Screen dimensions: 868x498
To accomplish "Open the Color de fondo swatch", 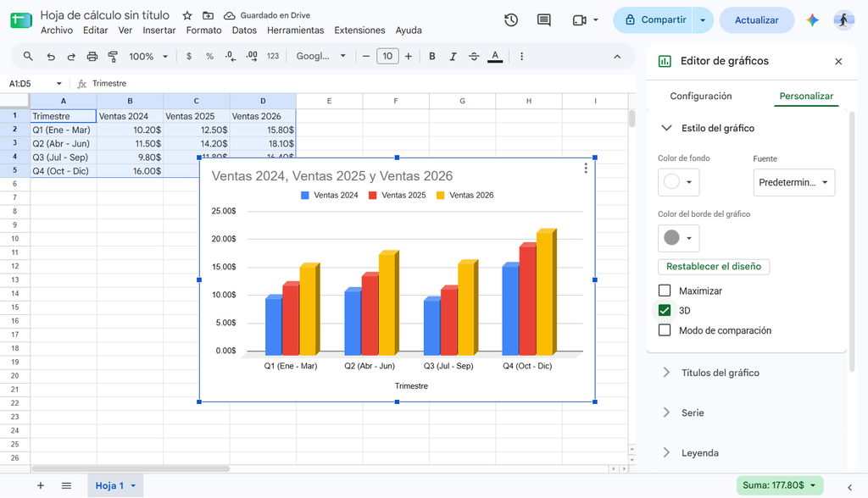I will [679, 182].
